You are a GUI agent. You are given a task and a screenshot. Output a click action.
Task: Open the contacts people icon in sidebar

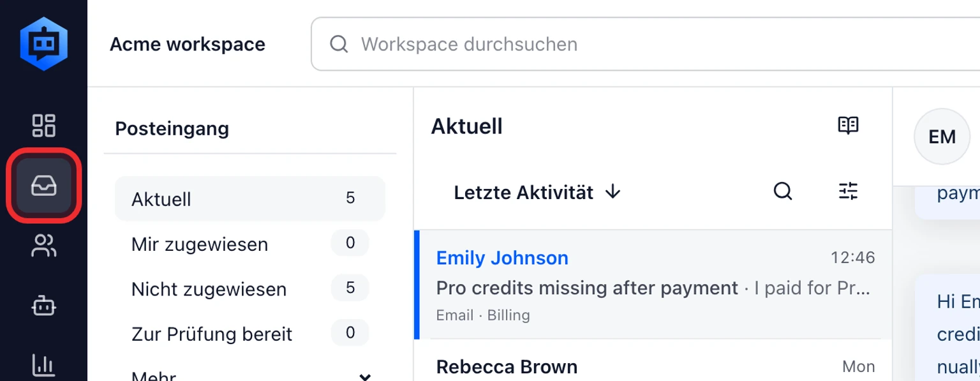[x=43, y=246]
